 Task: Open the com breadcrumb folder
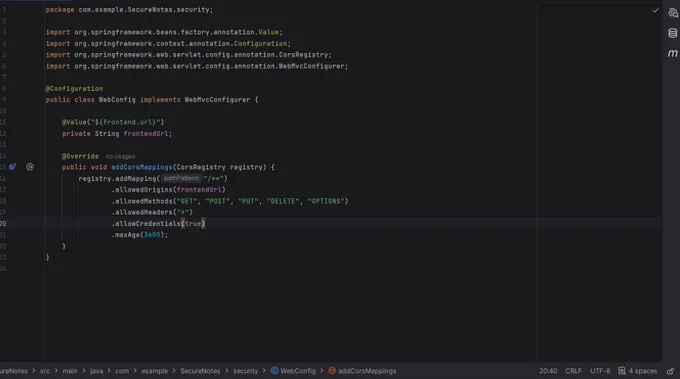click(x=122, y=371)
